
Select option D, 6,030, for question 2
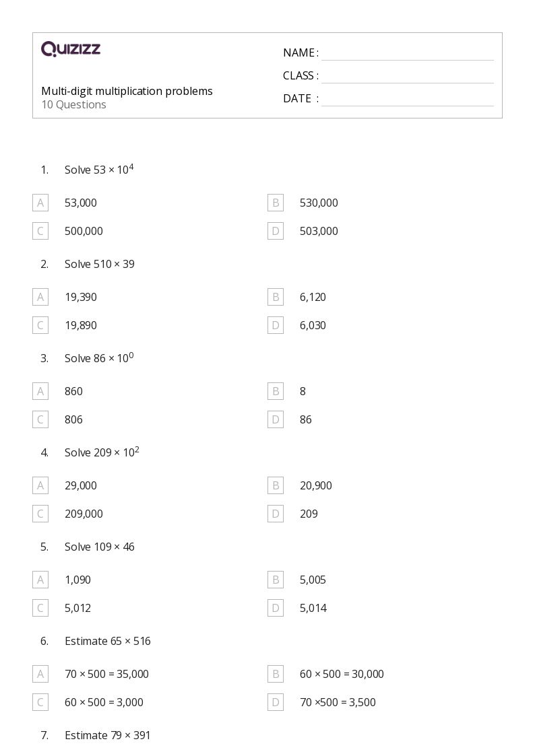point(276,325)
